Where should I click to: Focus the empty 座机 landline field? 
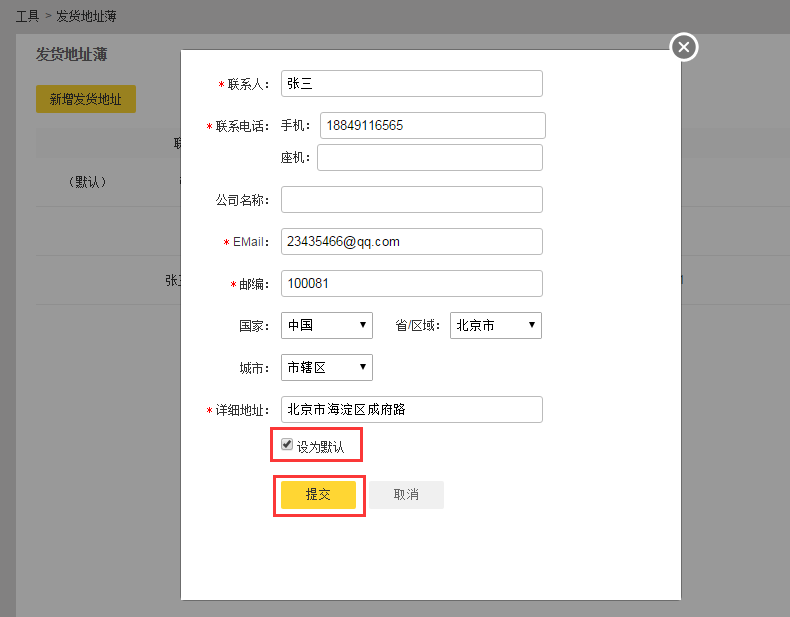(x=430, y=158)
